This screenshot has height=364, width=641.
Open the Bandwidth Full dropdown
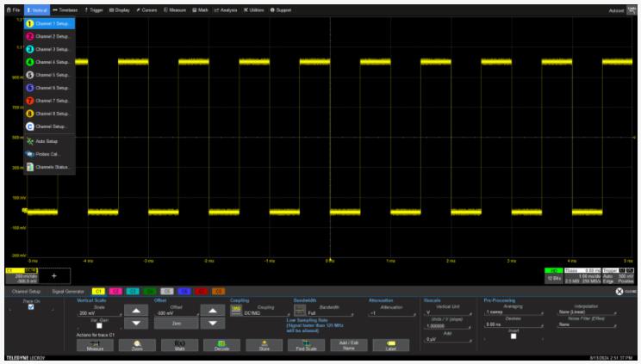click(326, 312)
